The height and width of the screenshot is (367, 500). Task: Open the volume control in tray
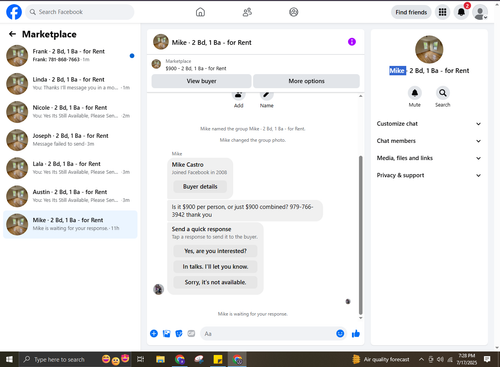(x=440, y=359)
